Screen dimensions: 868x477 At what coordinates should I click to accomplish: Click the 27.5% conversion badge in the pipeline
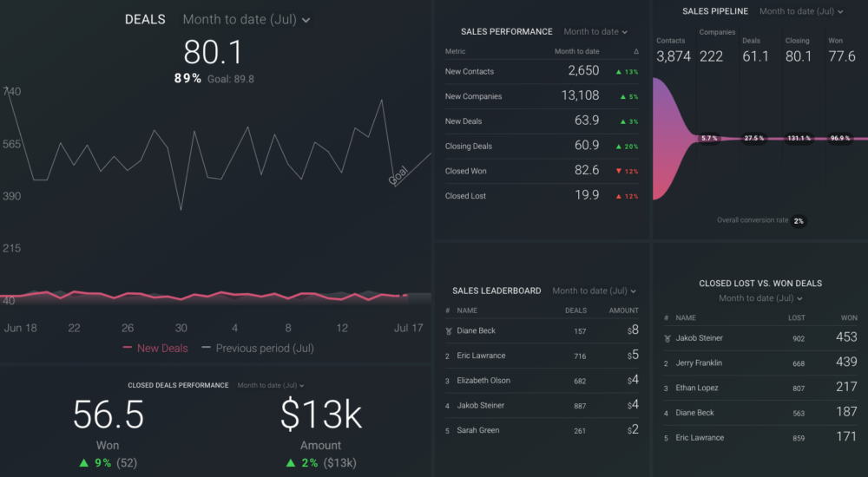click(754, 139)
